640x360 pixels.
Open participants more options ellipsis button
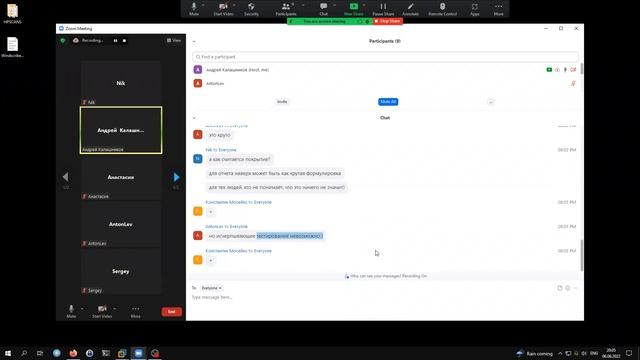coord(491,102)
